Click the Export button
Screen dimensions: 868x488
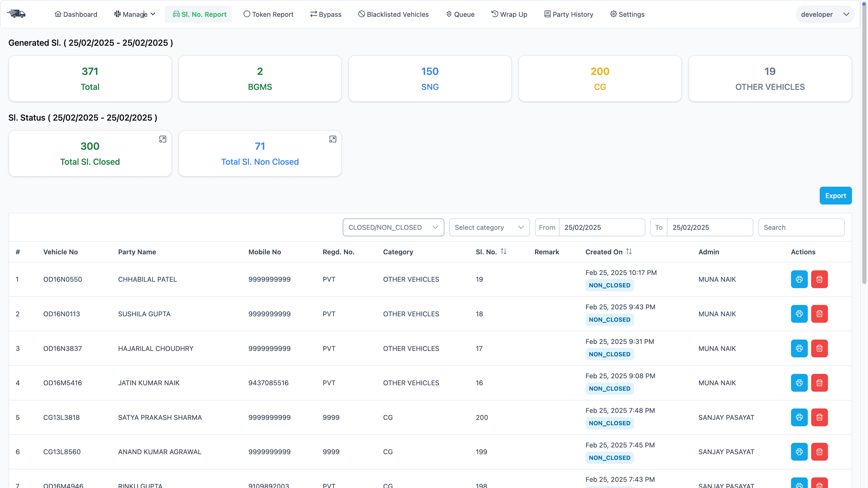(x=835, y=196)
